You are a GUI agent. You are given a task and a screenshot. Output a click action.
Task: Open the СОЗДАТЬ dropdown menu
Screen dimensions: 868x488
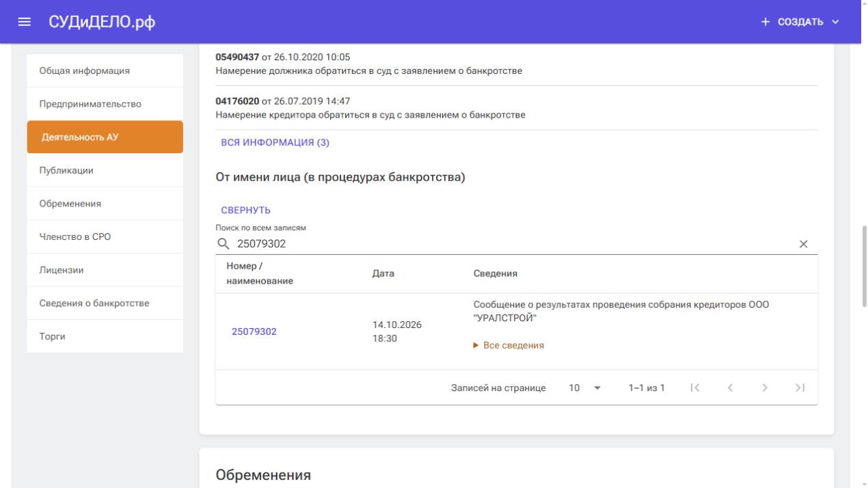[x=801, y=23]
